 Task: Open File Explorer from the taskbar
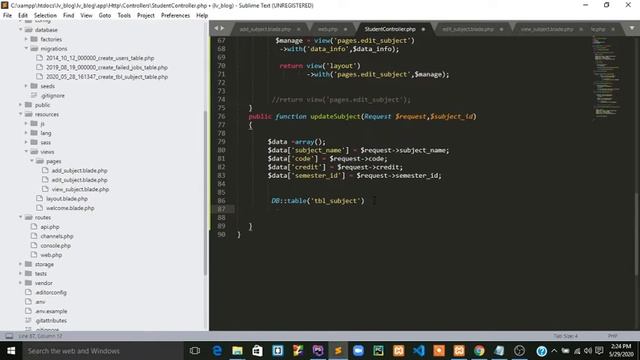(237, 351)
